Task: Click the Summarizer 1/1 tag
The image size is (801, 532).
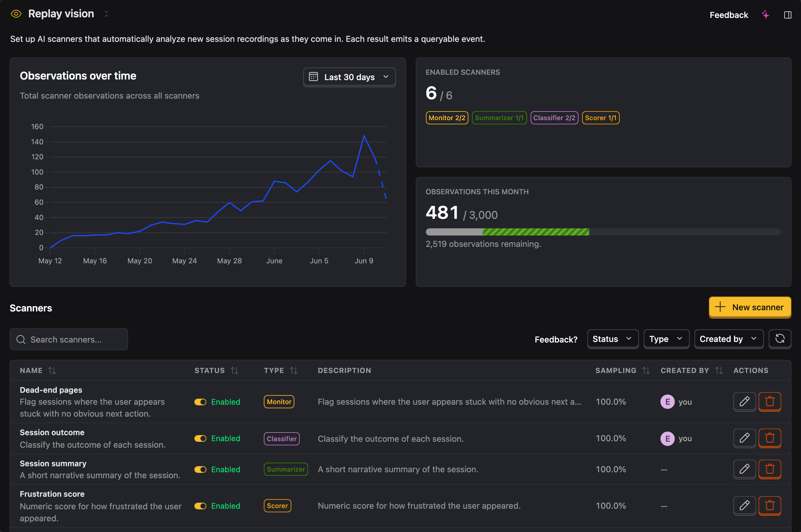Action: pyautogui.click(x=499, y=118)
